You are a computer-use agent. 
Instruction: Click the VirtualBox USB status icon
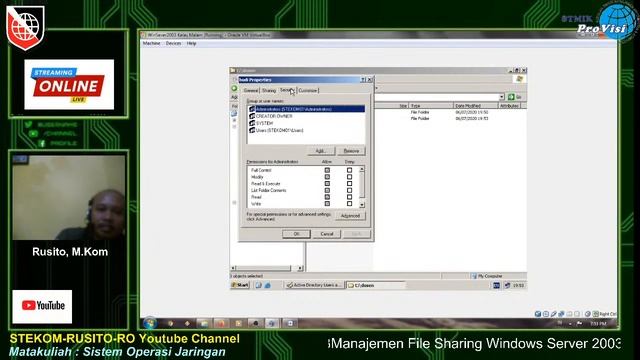pyautogui.click(x=553, y=314)
